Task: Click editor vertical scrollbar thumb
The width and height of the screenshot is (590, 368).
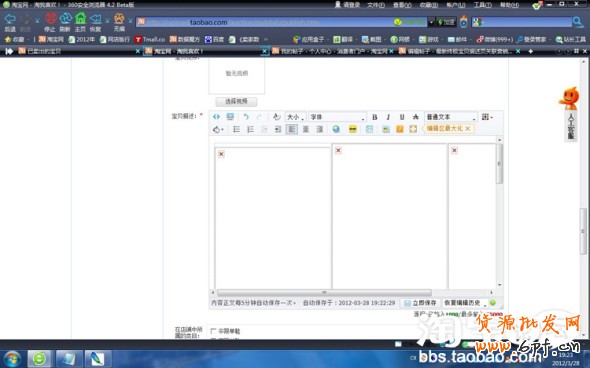Action: [499, 164]
